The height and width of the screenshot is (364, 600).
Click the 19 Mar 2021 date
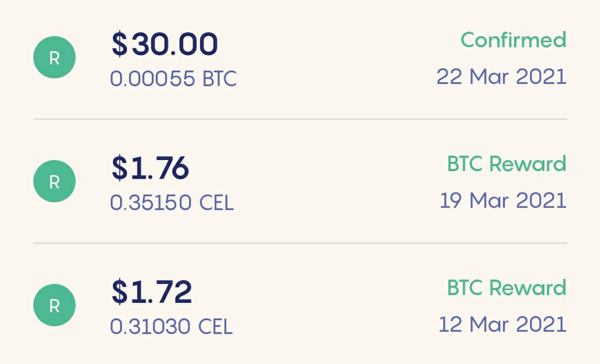(503, 201)
